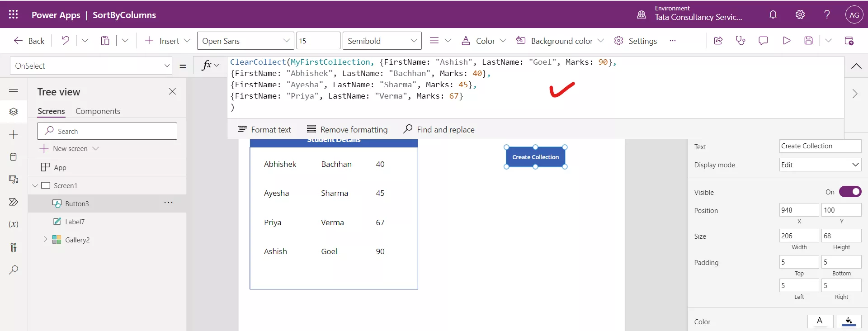Open the settings gear in header

click(800, 14)
